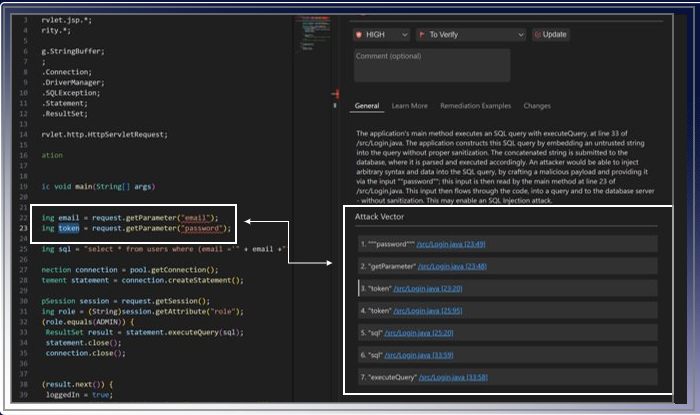This screenshot has height=415, width=700.
Task: Click StringBuffer import on line 6
Action: (73, 51)
